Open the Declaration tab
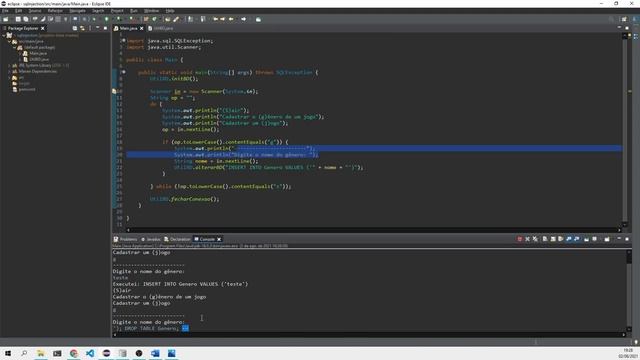This screenshot has width=640, height=360. pyautogui.click(x=178, y=239)
